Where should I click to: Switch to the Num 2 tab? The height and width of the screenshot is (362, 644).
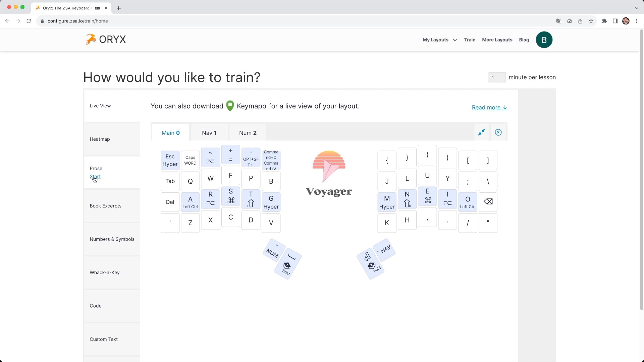(x=248, y=133)
